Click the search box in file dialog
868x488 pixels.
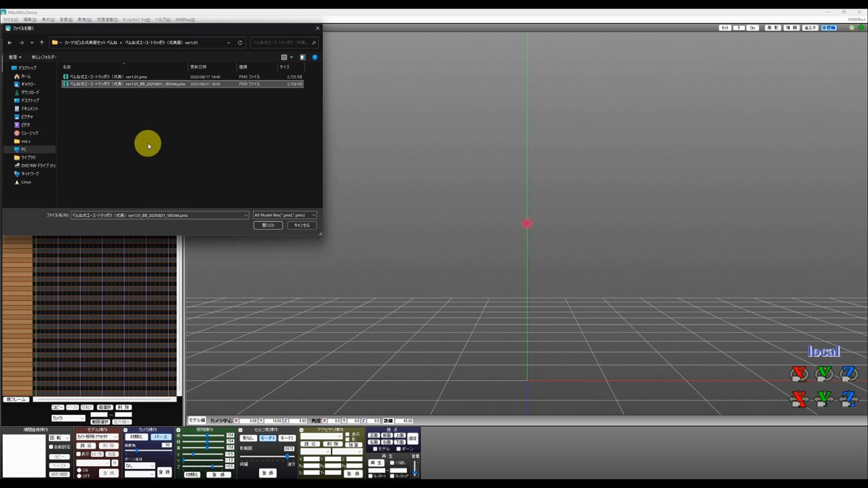coord(283,43)
